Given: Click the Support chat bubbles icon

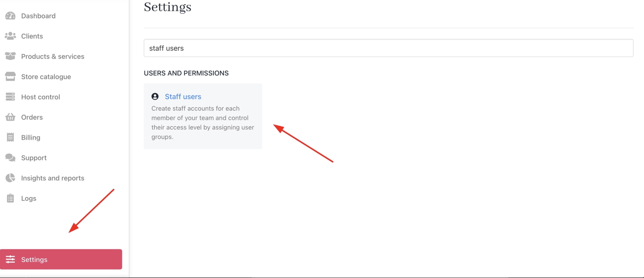Looking at the screenshot, I should (10, 158).
